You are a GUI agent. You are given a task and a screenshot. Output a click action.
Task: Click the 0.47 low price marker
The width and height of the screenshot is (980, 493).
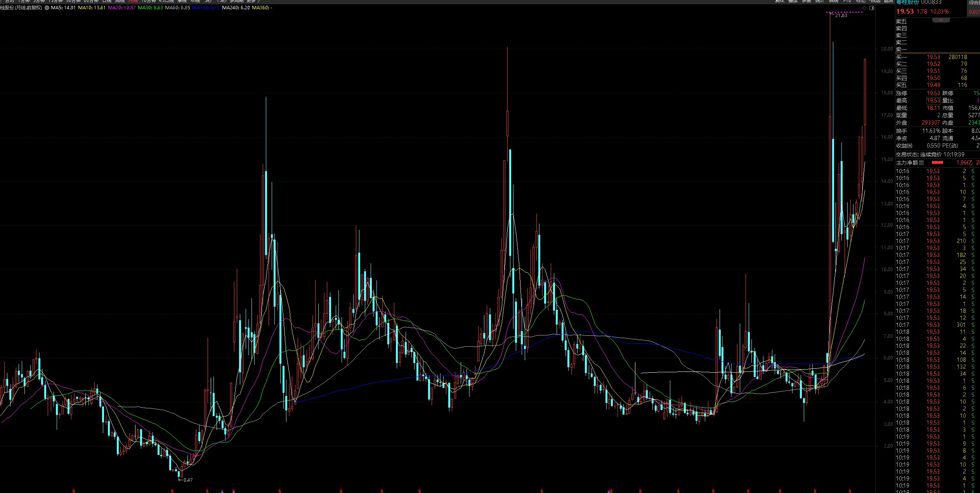(x=188, y=480)
